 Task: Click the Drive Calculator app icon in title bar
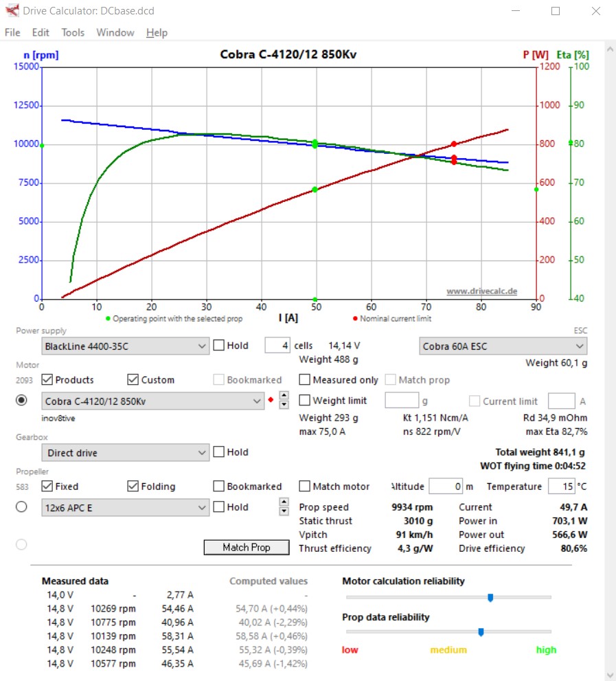click(x=12, y=11)
